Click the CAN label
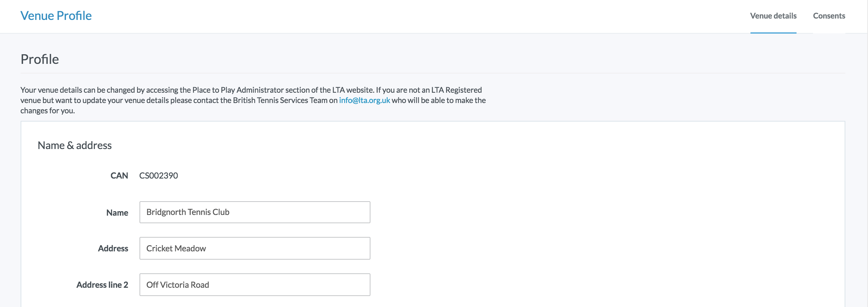This screenshot has width=868, height=307. pyautogui.click(x=119, y=176)
